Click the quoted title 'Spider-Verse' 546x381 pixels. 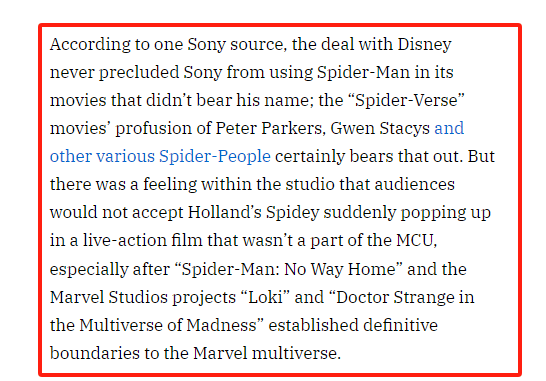click(x=409, y=101)
